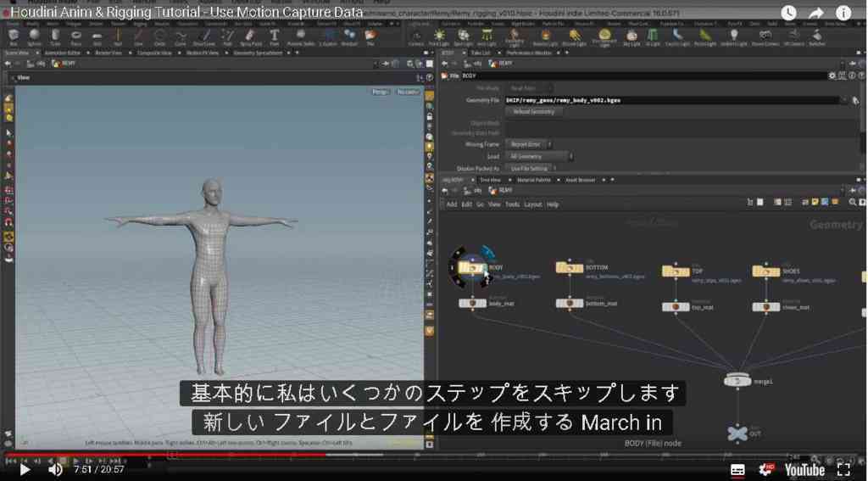Mute the YouTube video volume
The height and width of the screenshot is (481, 868).
point(55,469)
